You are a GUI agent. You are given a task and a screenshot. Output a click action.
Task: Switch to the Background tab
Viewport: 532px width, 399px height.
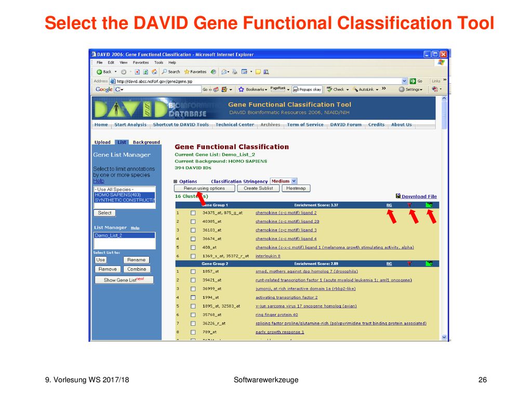(146, 142)
